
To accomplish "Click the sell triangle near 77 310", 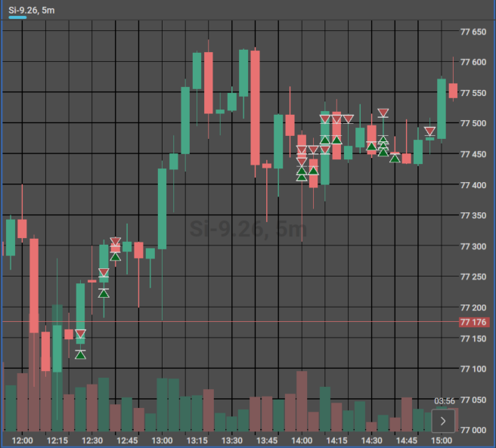I will (115, 242).
